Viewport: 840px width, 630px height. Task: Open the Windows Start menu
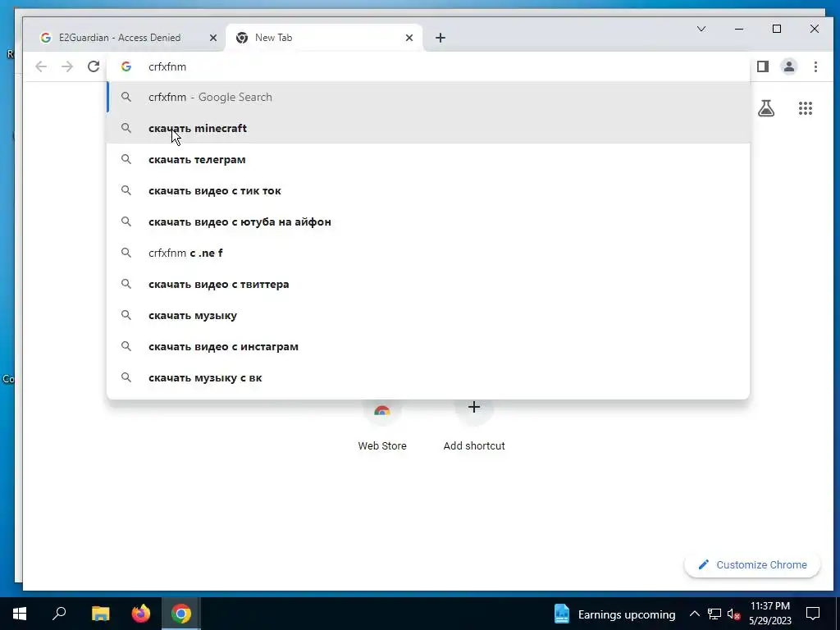point(20,614)
